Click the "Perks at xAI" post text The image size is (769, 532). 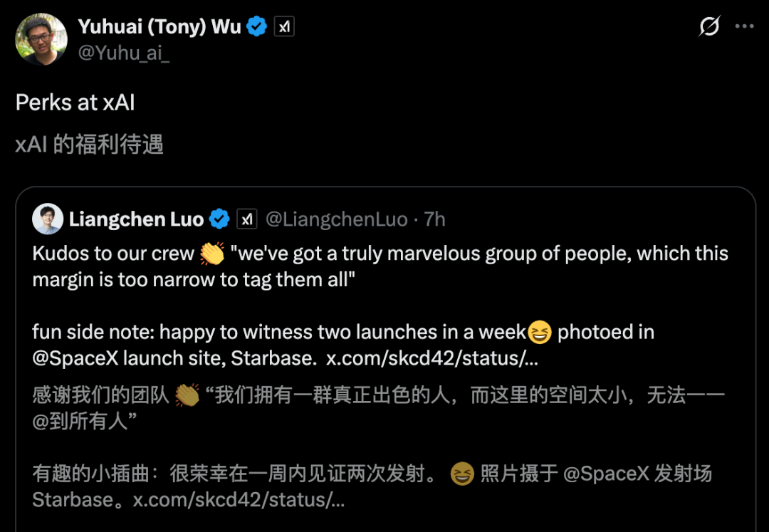pyautogui.click(x=75, y=103)
